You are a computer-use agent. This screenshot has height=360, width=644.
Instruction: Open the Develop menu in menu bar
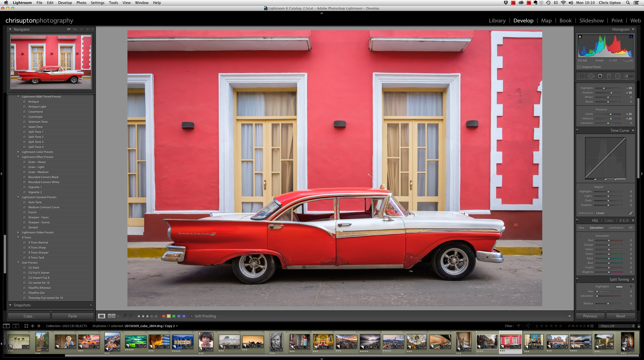[65, 3]
